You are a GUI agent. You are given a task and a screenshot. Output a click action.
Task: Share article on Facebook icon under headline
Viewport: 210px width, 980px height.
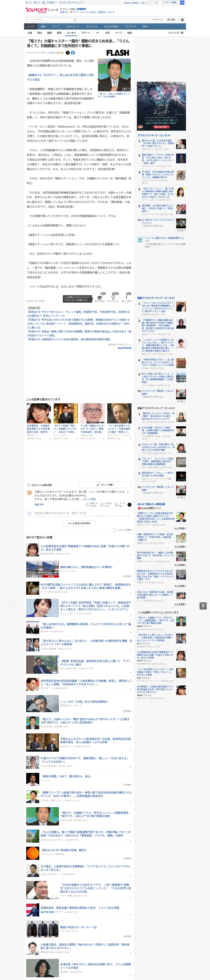point(73,53)
